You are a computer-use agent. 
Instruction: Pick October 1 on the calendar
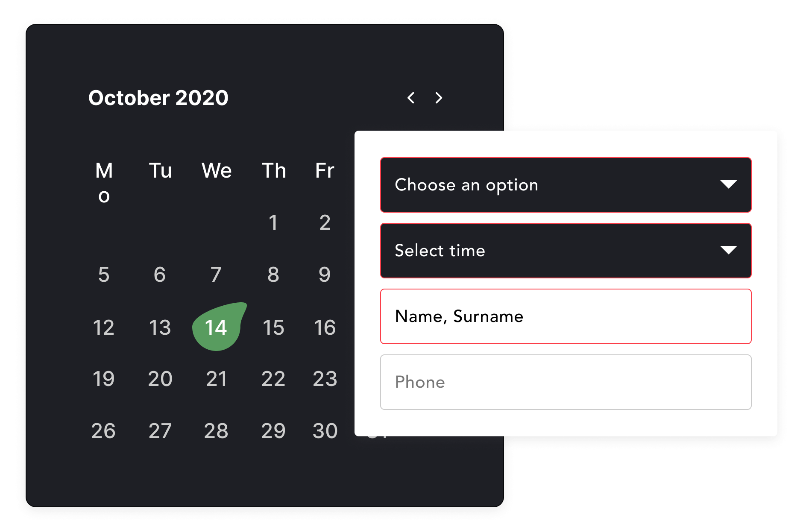pyautogui.click(x=273, y=222)
